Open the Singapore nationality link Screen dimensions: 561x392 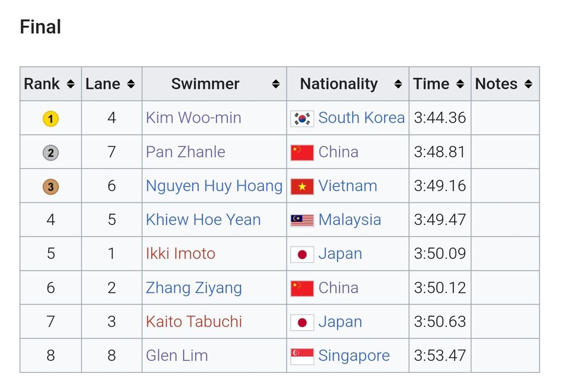[354, 356]
